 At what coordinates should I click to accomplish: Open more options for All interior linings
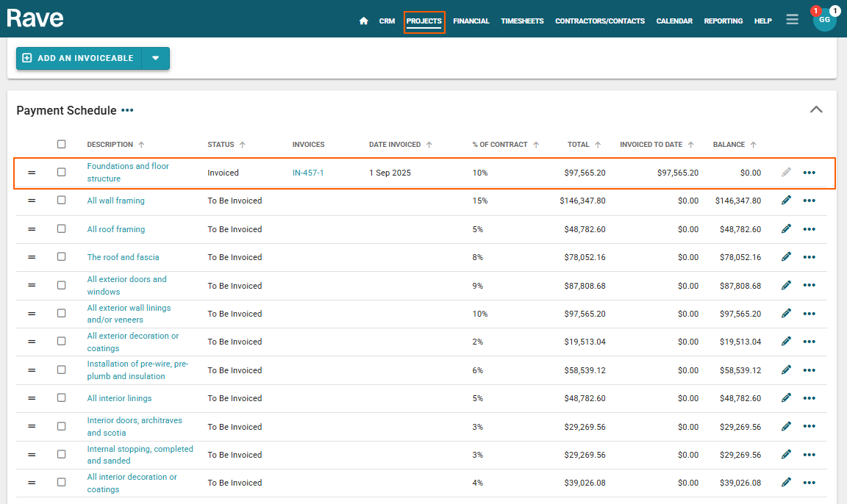810,398
